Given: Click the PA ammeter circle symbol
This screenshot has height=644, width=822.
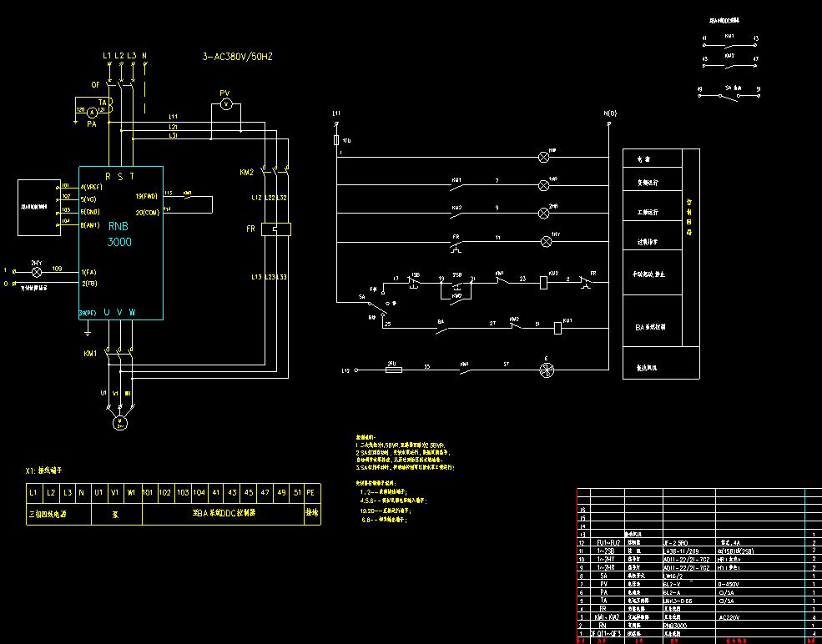Looking at the screenshot, I should pyautogui.click(x=92, y=112).
